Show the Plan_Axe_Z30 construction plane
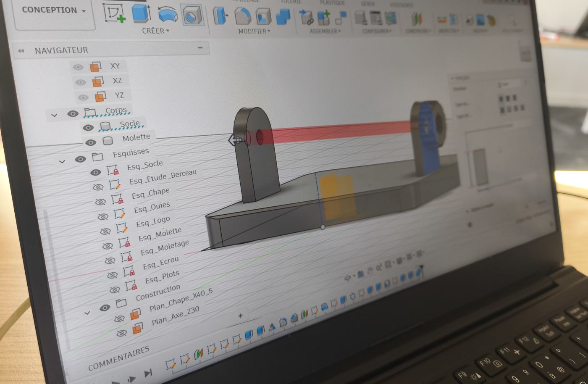 coord(121,333)
